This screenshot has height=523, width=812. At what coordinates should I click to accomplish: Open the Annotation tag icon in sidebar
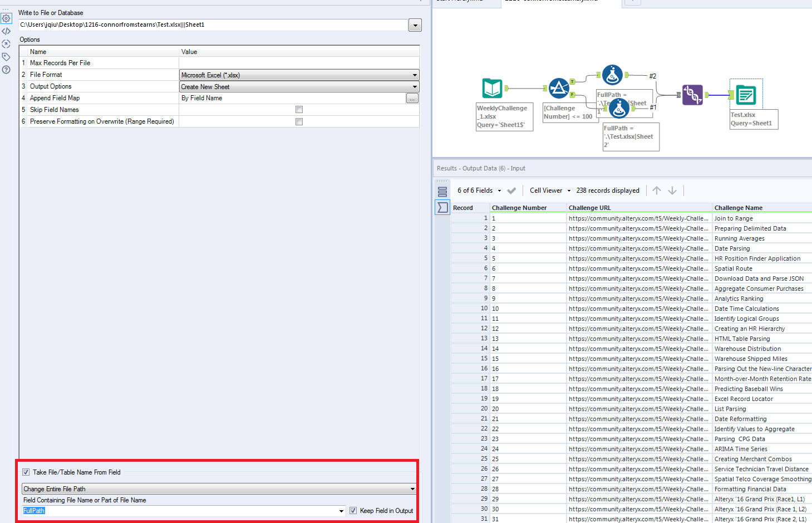point(6,57)
